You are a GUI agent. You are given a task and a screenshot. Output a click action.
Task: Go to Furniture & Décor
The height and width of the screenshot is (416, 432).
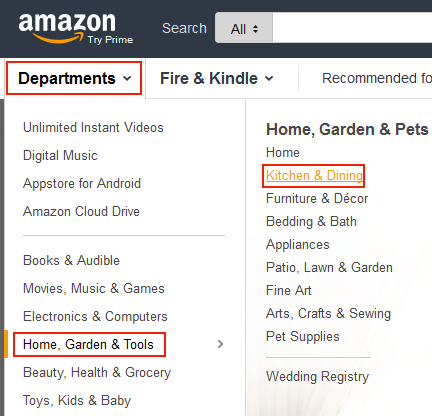coord(317,198)
